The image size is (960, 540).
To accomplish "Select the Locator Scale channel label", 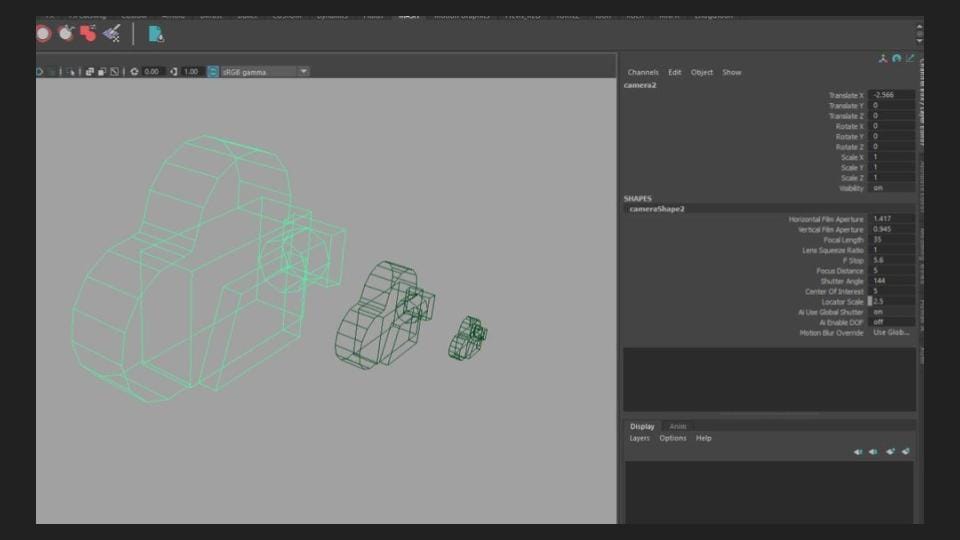I will (842, 302).
